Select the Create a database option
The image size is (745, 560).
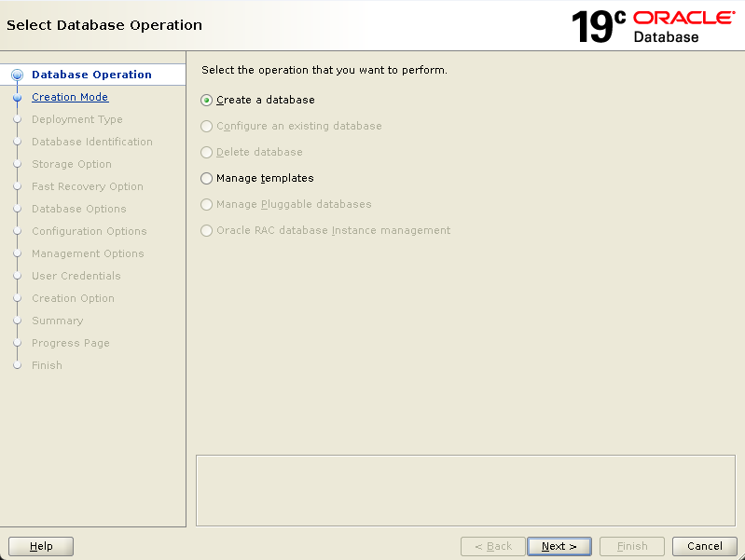[257, 100]
